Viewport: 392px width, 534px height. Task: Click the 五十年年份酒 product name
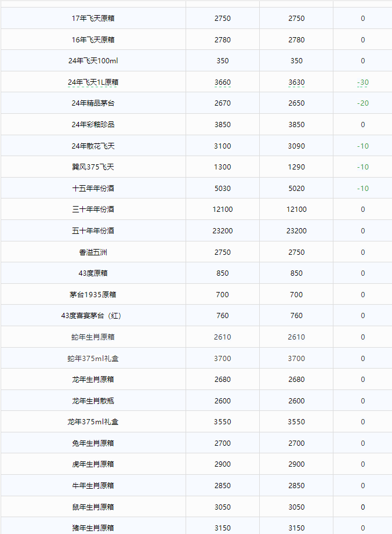93,231
